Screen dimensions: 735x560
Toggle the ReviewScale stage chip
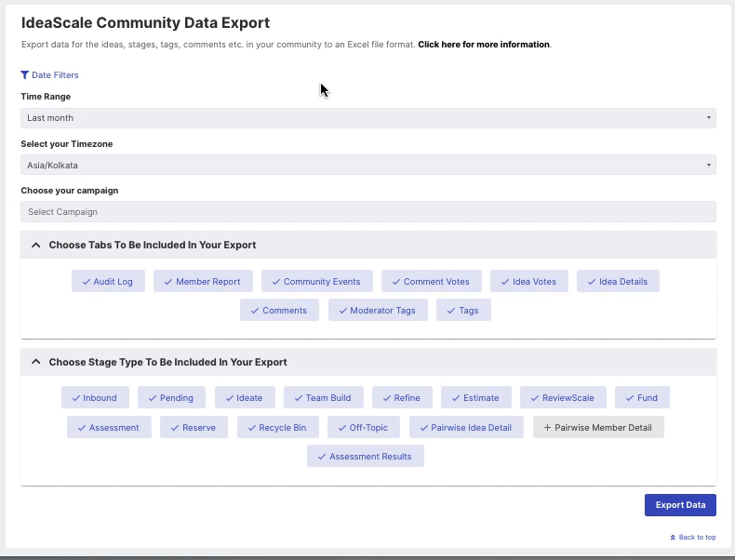(x=563, y=397)
